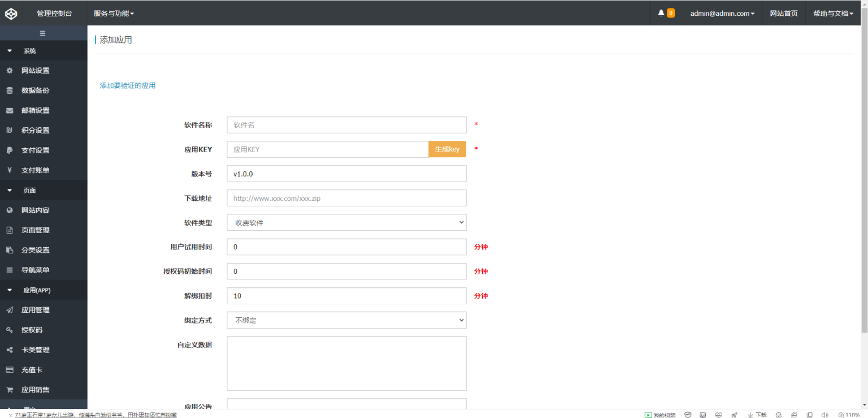Click the 授权码初始时间 input field
This screenshot has height=418, width=868.
coord(346,272)
